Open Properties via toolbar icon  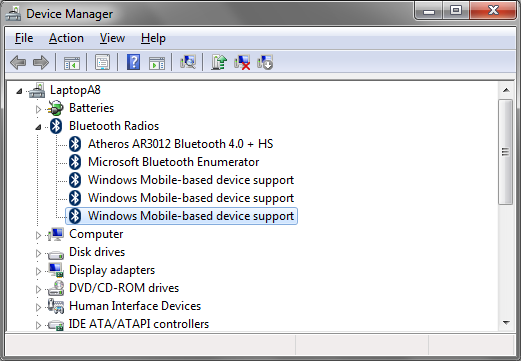pos(102,62)
